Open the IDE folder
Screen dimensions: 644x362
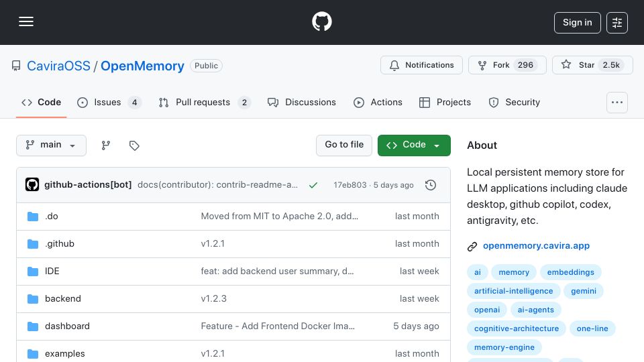(52, 271)
